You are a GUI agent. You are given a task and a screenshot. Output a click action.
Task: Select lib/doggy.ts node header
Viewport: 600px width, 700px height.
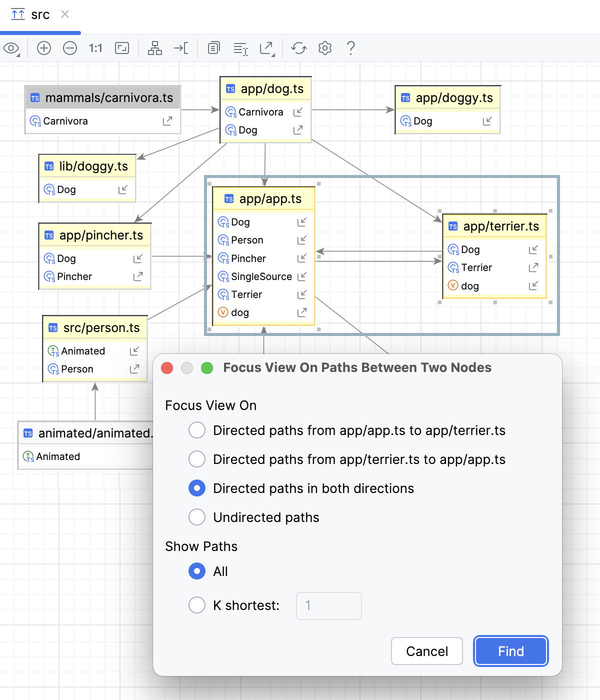[x=87, y=166]
